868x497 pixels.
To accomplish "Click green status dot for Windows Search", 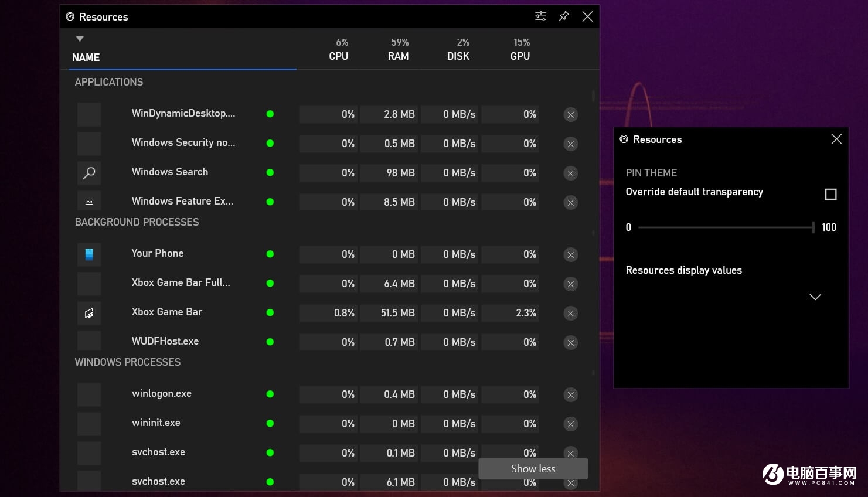I will point(270,172).
